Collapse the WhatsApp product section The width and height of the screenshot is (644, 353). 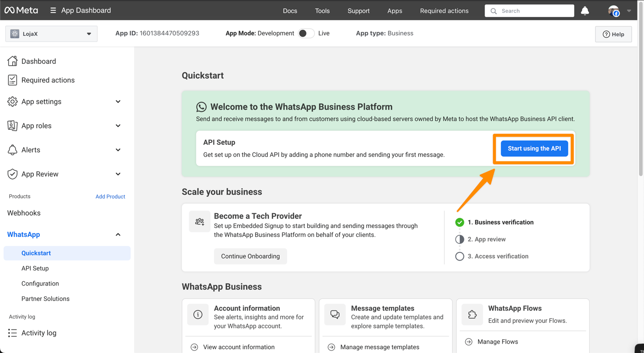click(x=118, y=235)
